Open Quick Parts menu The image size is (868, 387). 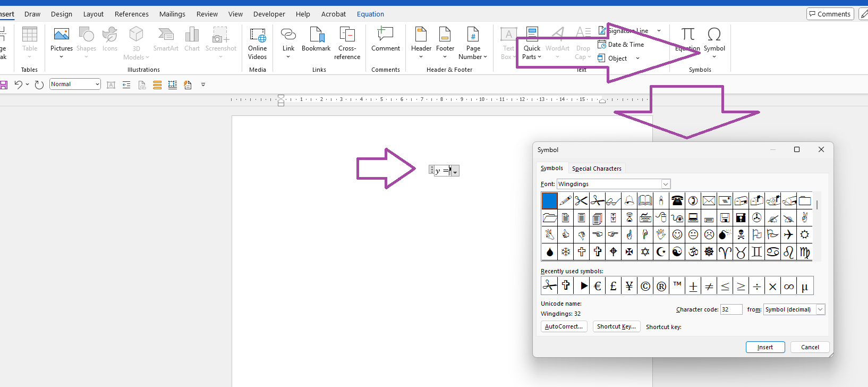coord(532,43)
